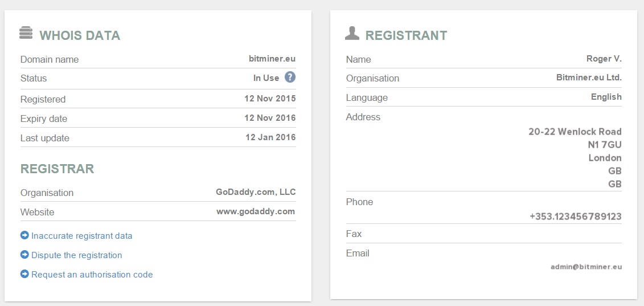This screenshot has height=306, width=644.
Task: Click arrow icon beside Request an authorisation code
Action: (x=24, y=274)
